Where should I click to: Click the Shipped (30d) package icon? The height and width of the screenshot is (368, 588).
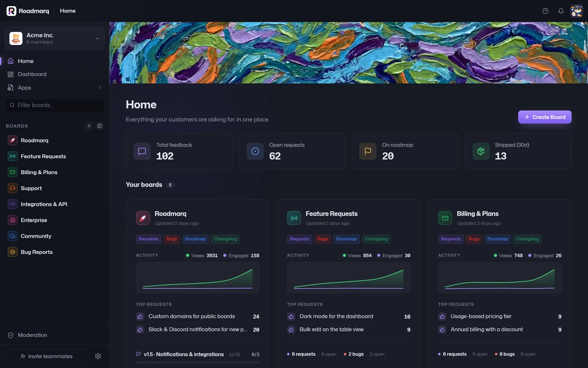coord(481,151)
